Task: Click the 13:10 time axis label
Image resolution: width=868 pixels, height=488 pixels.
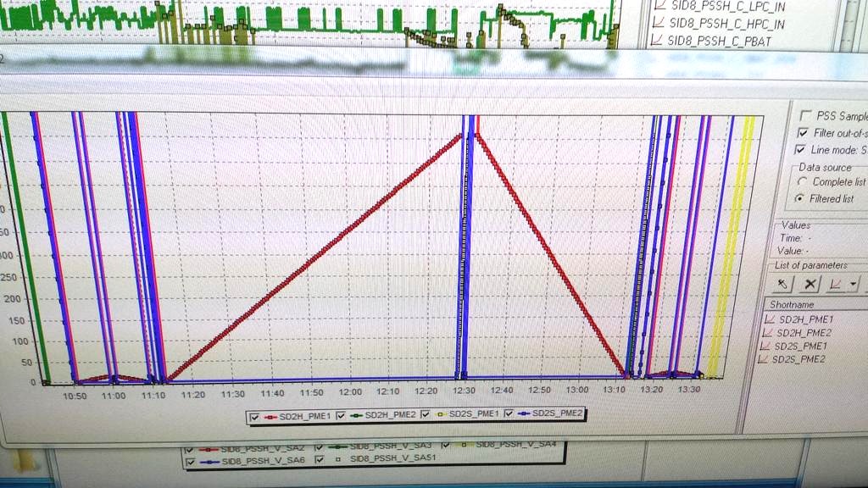Action: [x=615, y=390]
